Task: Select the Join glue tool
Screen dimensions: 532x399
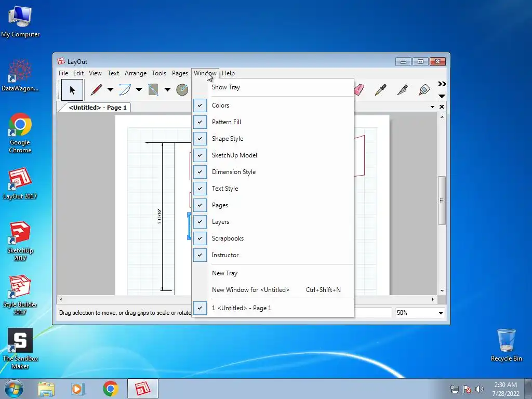Action: pyautogui.click(x=424, y=90)
